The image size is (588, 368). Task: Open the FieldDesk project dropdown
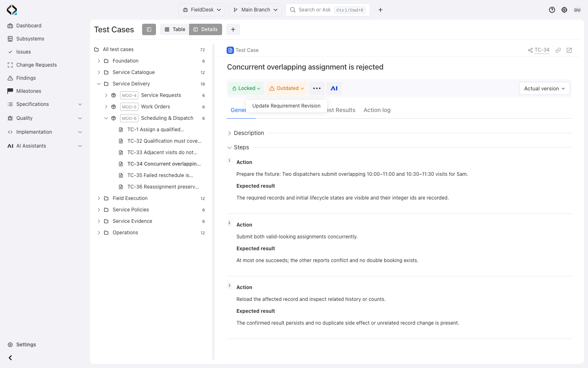(202, 10)
